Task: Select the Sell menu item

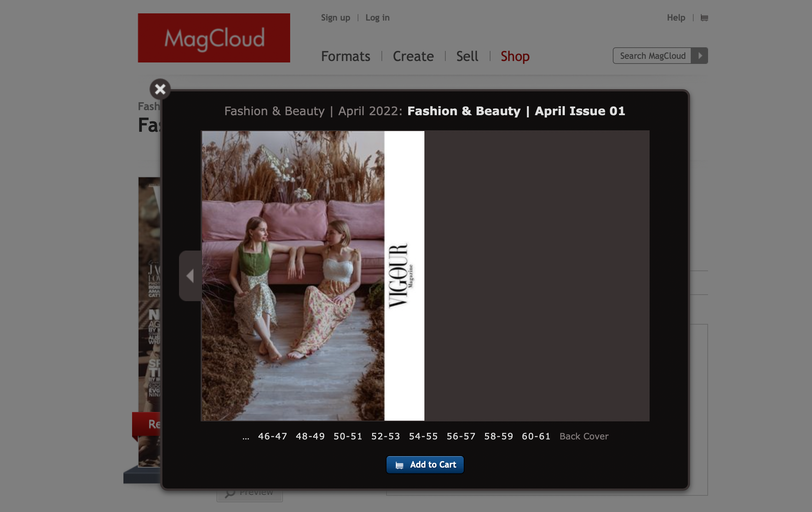Action: (x=467, y=56)
